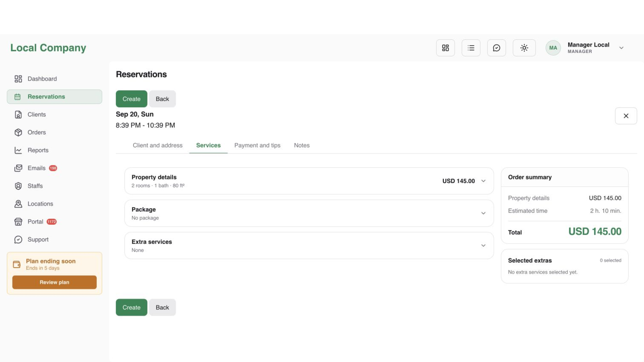This screenshot has width=644, height=362.
Task: Click 'No extra services selected yet.' text
Action: point(542,272)
